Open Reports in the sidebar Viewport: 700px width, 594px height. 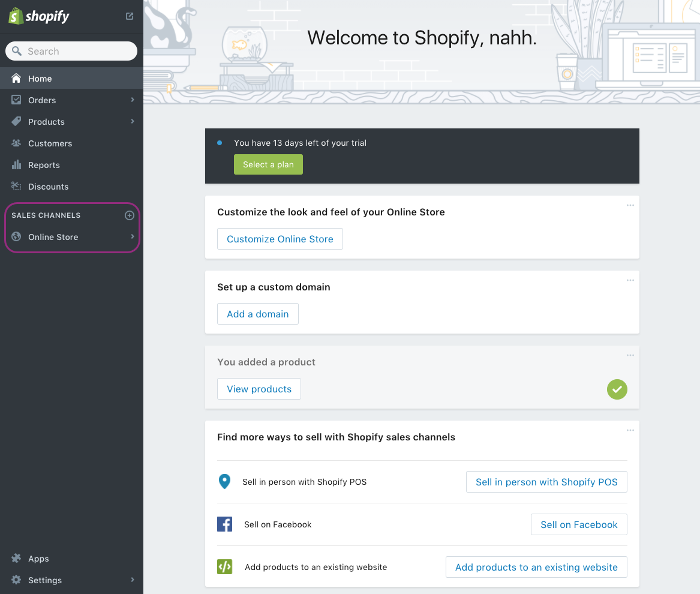click(71, 165)
